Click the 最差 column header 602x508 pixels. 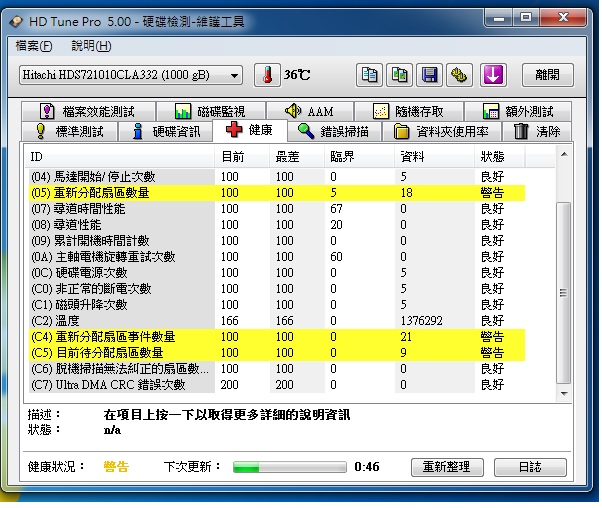pos(297,157)
